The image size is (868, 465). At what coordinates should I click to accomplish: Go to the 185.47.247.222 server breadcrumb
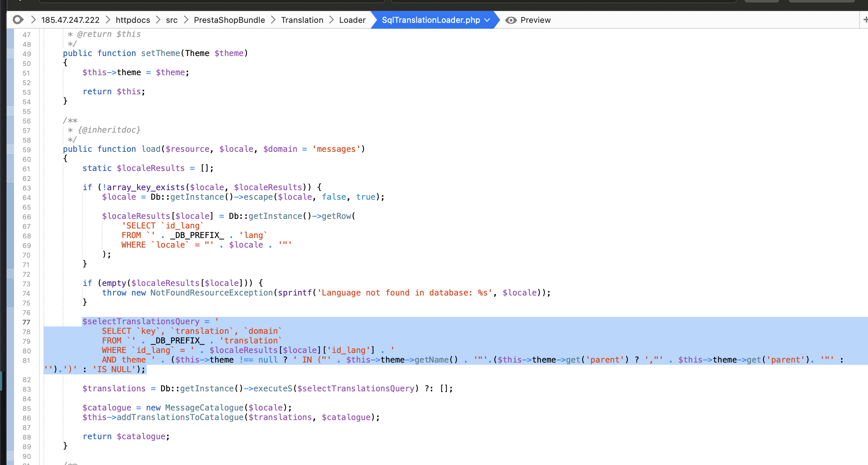click(70, 20)
